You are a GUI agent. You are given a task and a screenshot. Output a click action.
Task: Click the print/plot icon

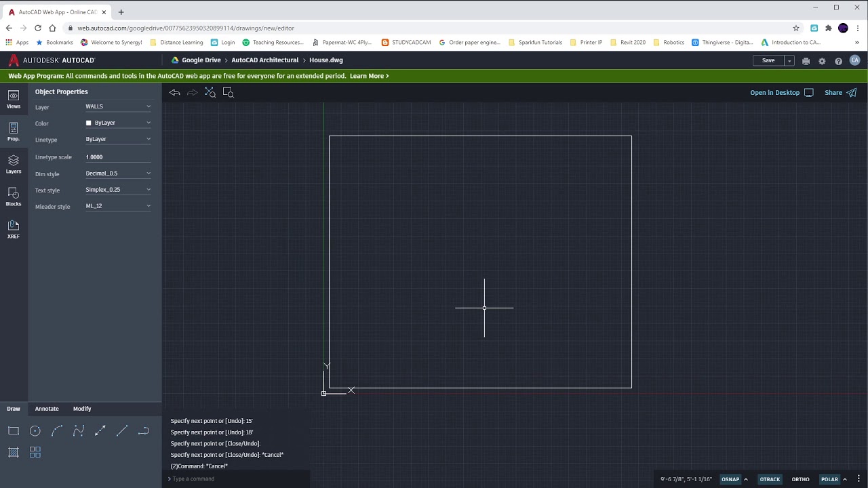pyautogui.click(x=806, y=61)
